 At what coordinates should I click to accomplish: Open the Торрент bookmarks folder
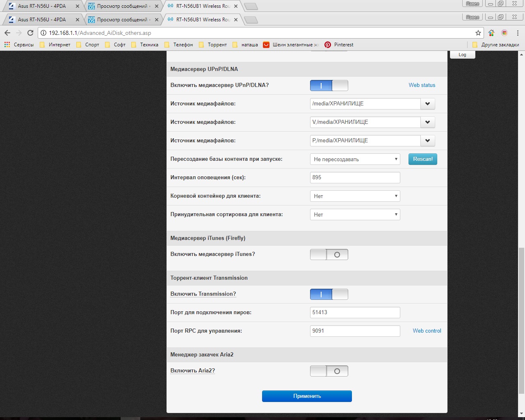(213, 45)
